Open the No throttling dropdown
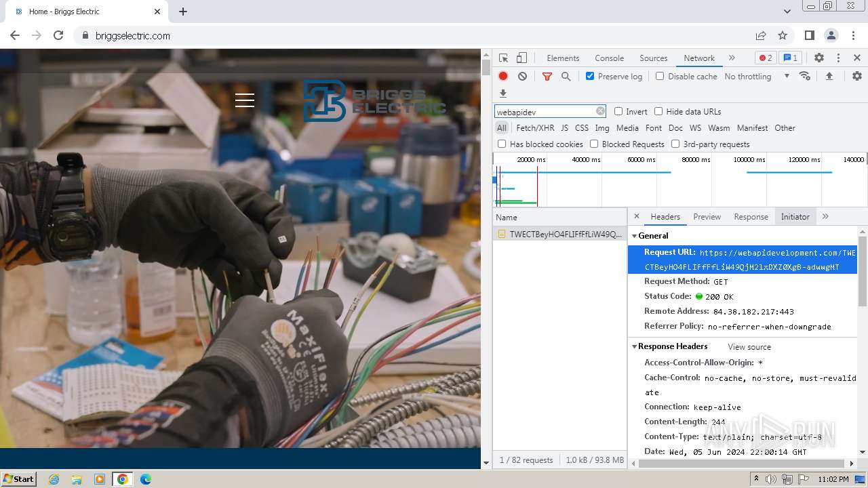Image resolution: width=868 pixels, height=488 pixels. click(x=757, y=77)
